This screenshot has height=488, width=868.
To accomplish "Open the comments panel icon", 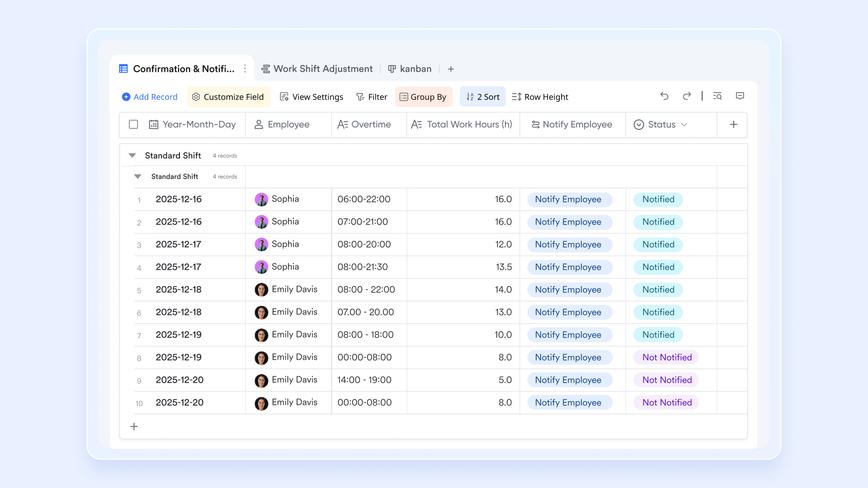I will point(740,96).
